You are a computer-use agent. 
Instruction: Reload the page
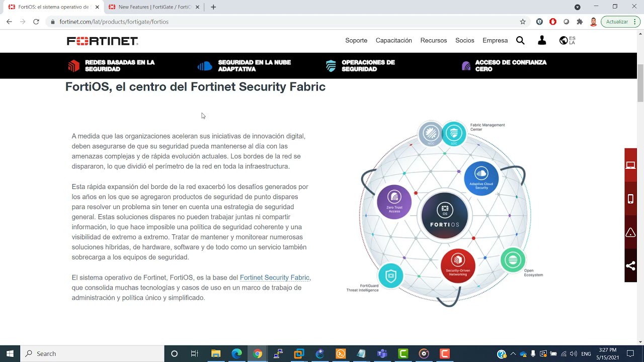(36, 22)
